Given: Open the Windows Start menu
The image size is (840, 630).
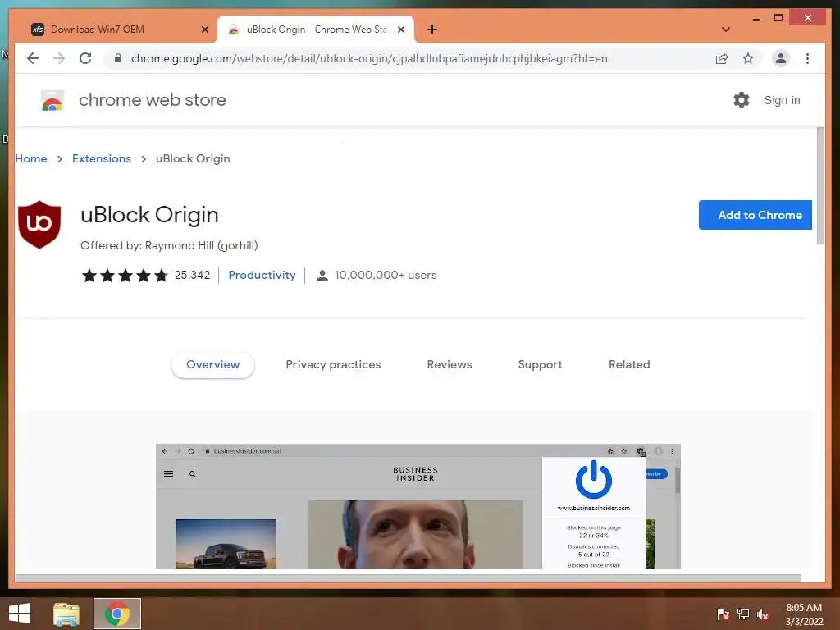Looking at the screenshot, I should [x=20, y=614].
